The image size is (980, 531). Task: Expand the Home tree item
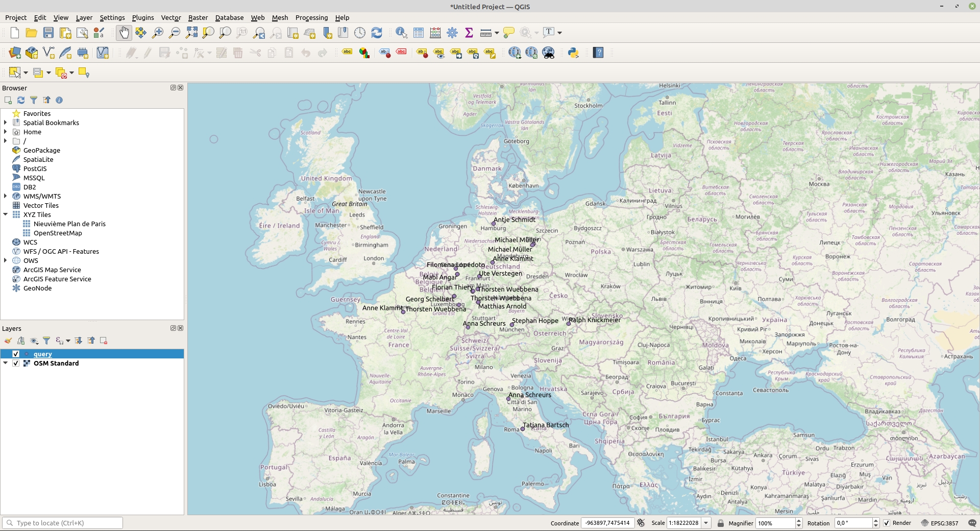click(x=6, y=132)
